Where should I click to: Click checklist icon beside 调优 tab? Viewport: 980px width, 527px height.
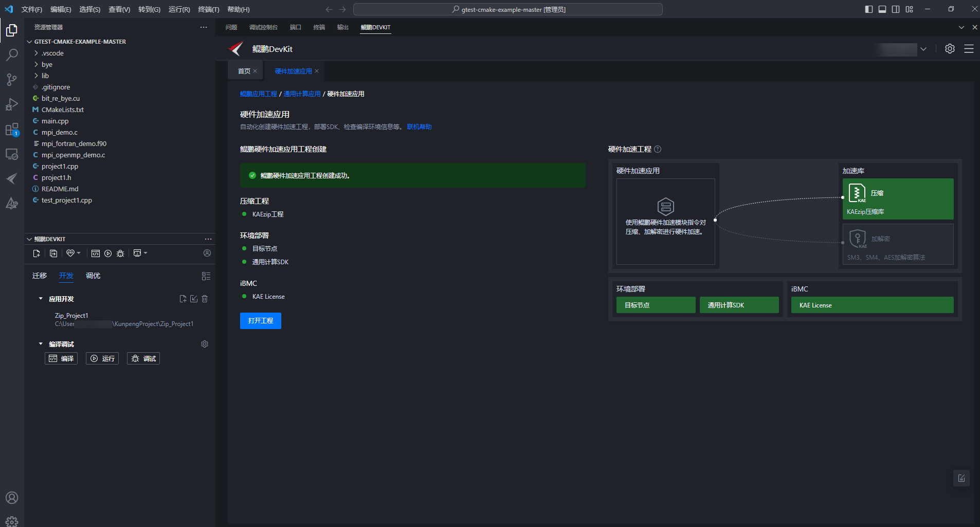pos(206,276)
